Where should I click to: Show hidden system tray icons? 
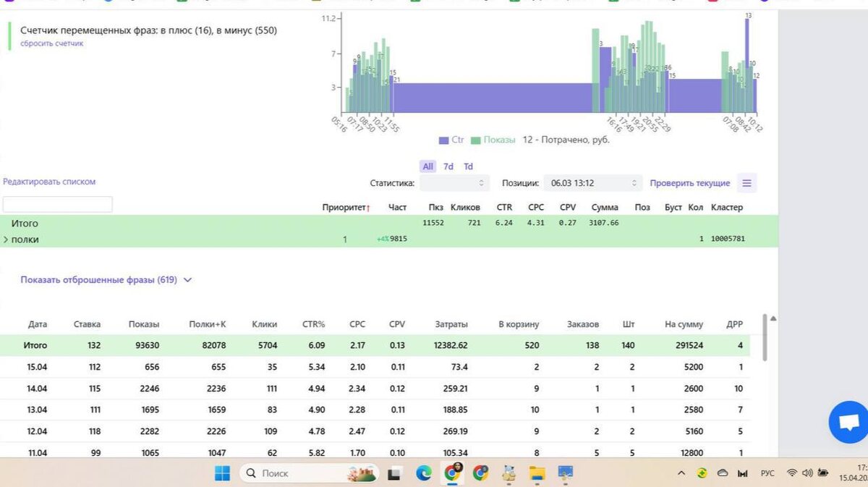click(x=681, y=473)
